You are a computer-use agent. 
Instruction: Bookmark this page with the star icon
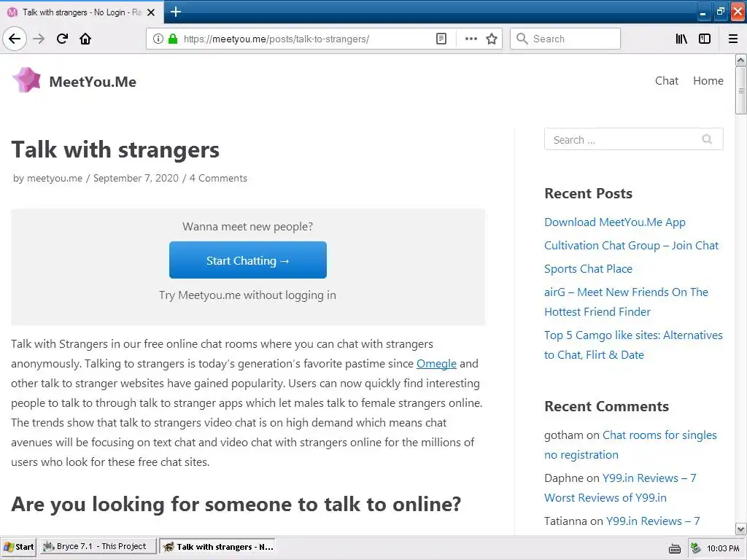pyautogui.click(x=492, y=39)
